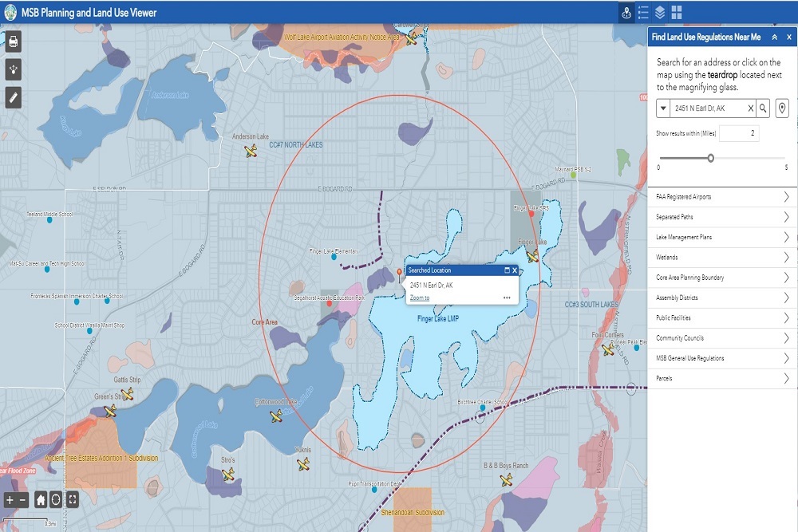This screenshot has width=798, height=532.
Task: Expand Assembly Districts results
Action: (x=722, y=298)
